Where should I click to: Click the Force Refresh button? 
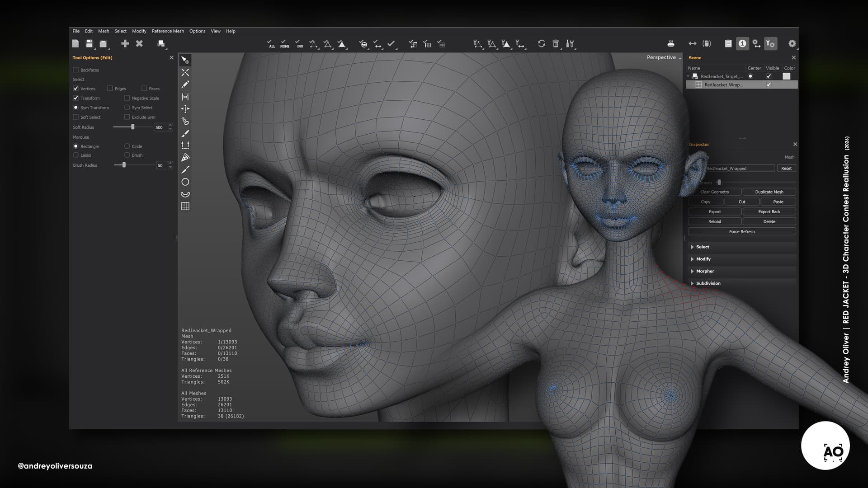point(742,231)
